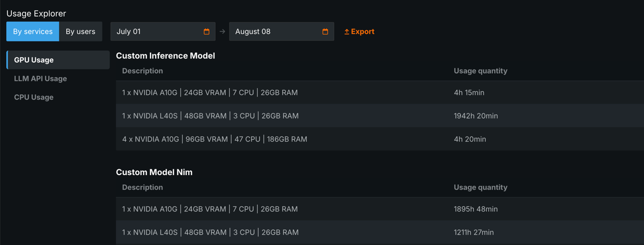The image size is (644, 245).
Task: Click the arrow icon between the date fields
Action: point(222,32)
